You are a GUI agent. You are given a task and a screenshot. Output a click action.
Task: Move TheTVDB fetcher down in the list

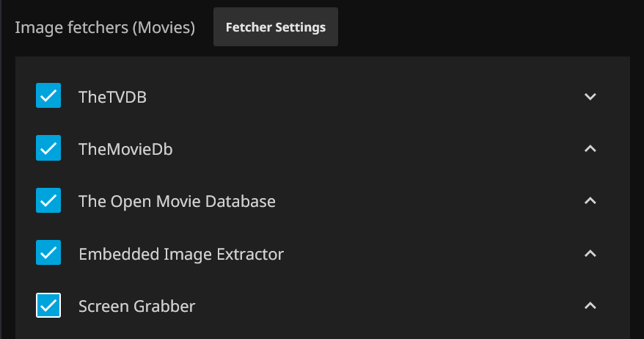point(590,96)
